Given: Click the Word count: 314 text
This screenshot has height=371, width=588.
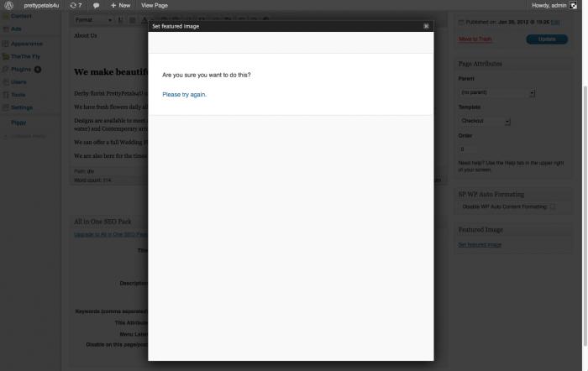Looking at the screenshot, I should pos(92,180).
